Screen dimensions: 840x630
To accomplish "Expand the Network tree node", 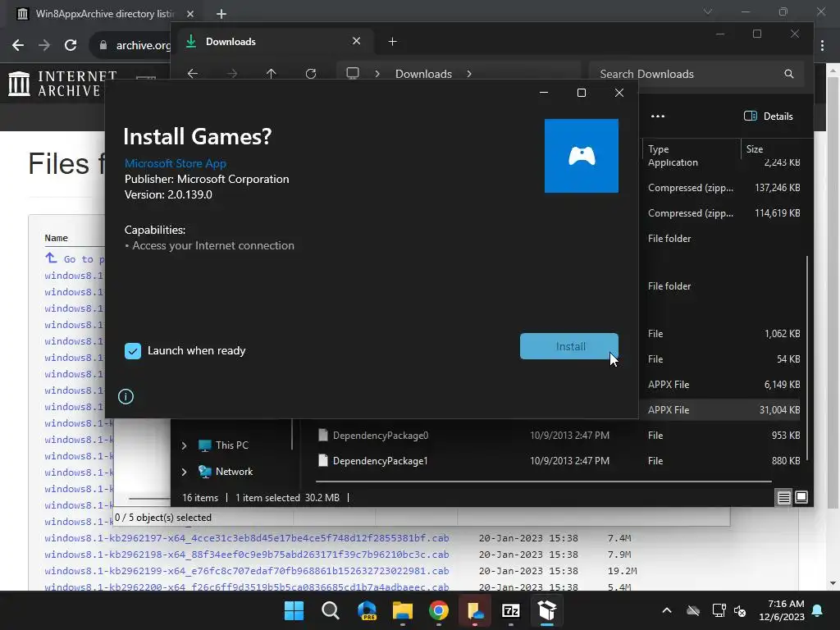I will [x=185, y=472].
